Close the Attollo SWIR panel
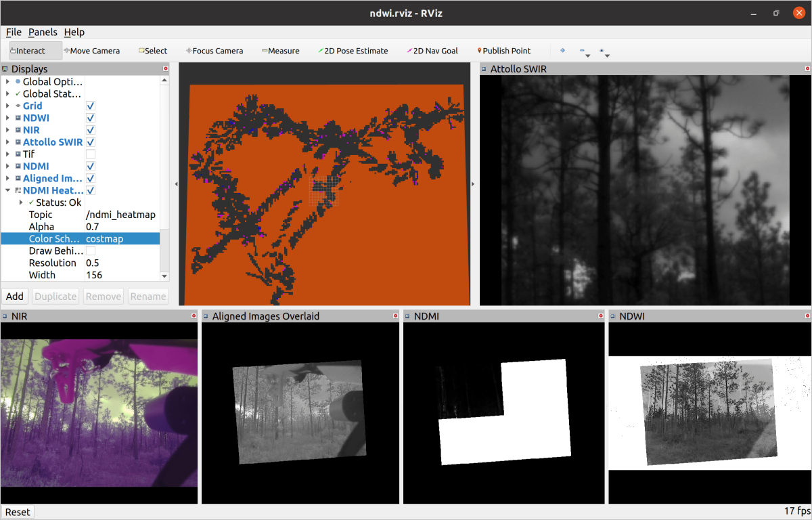812x520 pixels. (x=807, y=69)
